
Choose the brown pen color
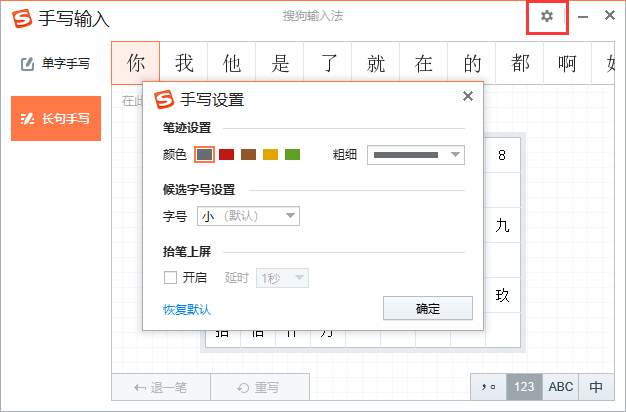pos(249,155)
